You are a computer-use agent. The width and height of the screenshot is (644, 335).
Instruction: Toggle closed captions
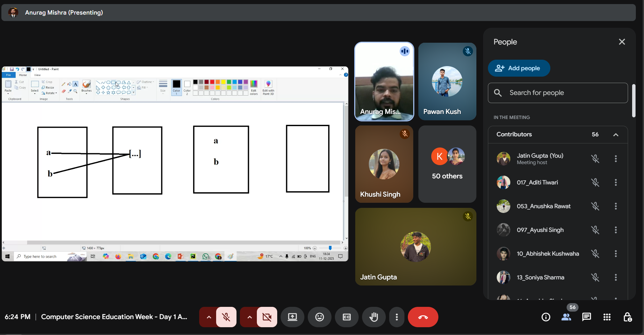[x=346, y=317]
